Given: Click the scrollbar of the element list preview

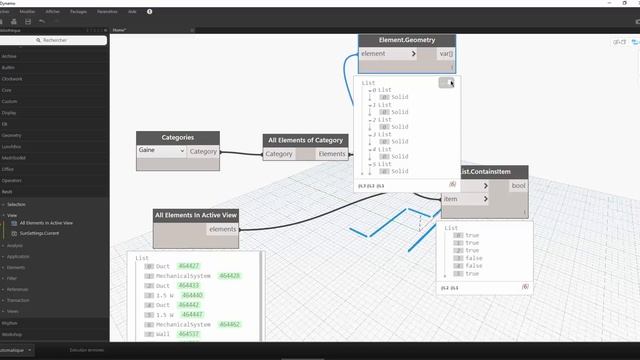Looking at the screenshot, I should coord(262,296).
